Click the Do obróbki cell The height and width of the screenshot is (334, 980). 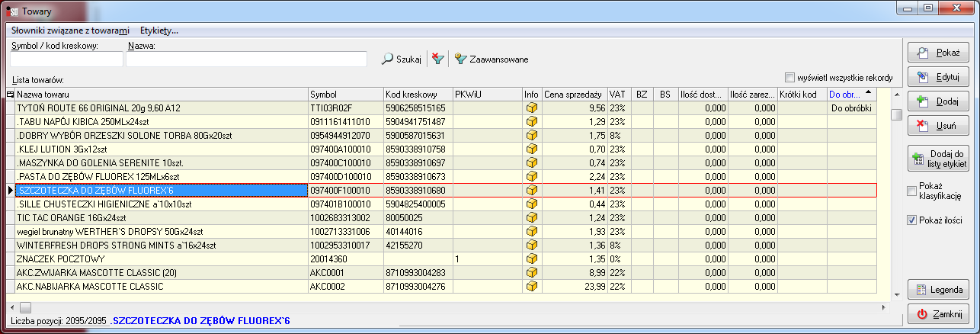click(852, 108)
